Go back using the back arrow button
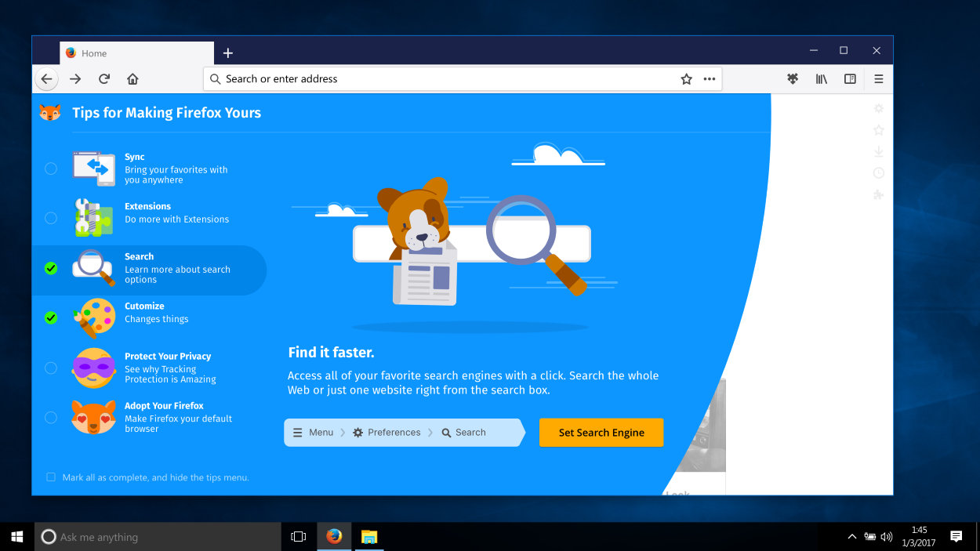This screenshot has height=551, width=980. pyautogui.click(x=46, y=78)
